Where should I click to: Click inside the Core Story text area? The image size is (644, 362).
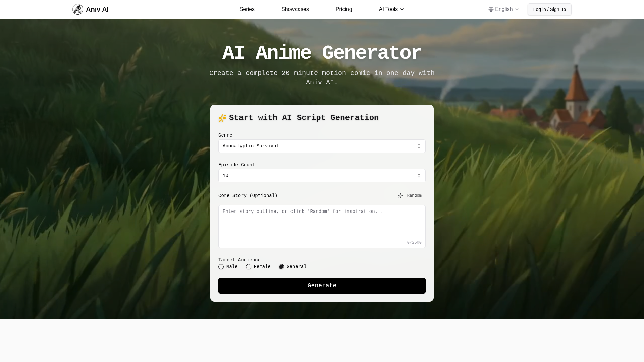click(x=321, y=227)
